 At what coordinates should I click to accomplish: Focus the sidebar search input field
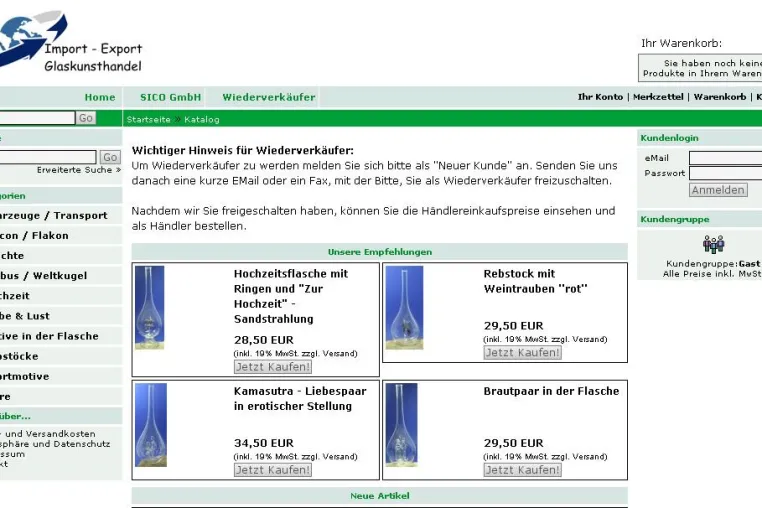tap(48, 157)
